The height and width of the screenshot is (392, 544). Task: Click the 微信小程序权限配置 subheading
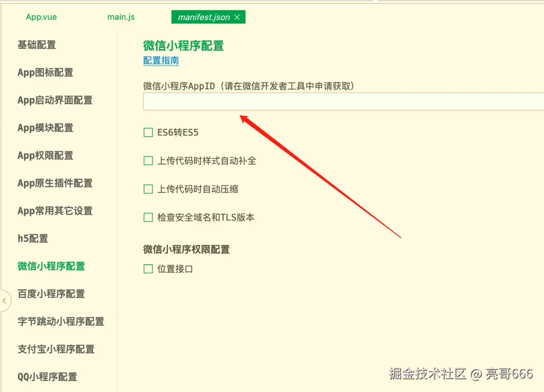tap(187, 250)
